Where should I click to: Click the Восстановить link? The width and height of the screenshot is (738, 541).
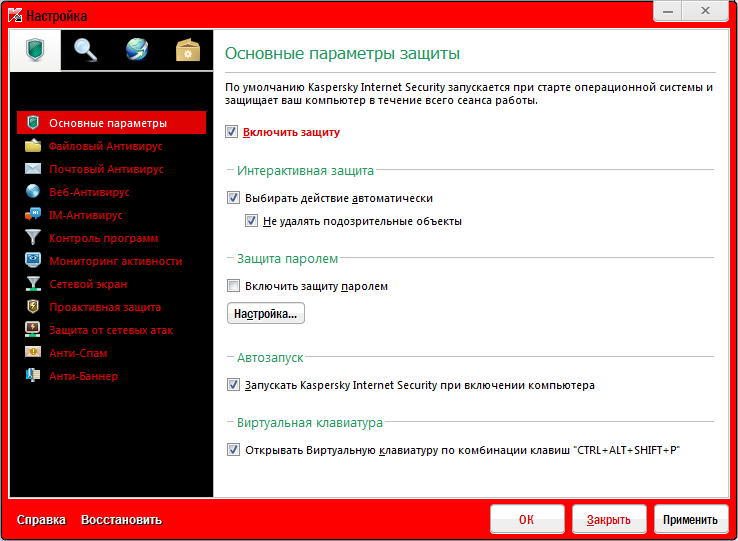pos(121,520)
